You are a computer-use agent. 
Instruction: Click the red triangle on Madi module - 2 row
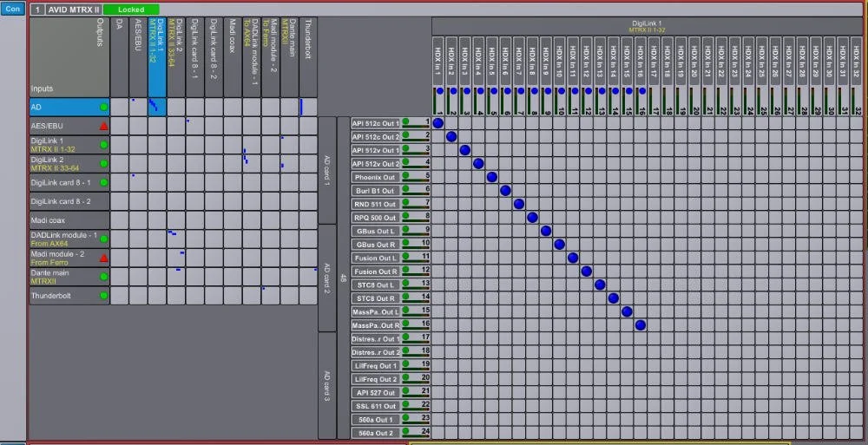point(103,258)
